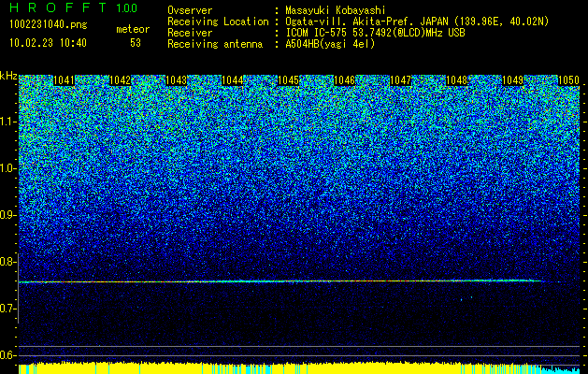Click the 1047 time marker
Viewport: 588px width, 374px height.
400,80
